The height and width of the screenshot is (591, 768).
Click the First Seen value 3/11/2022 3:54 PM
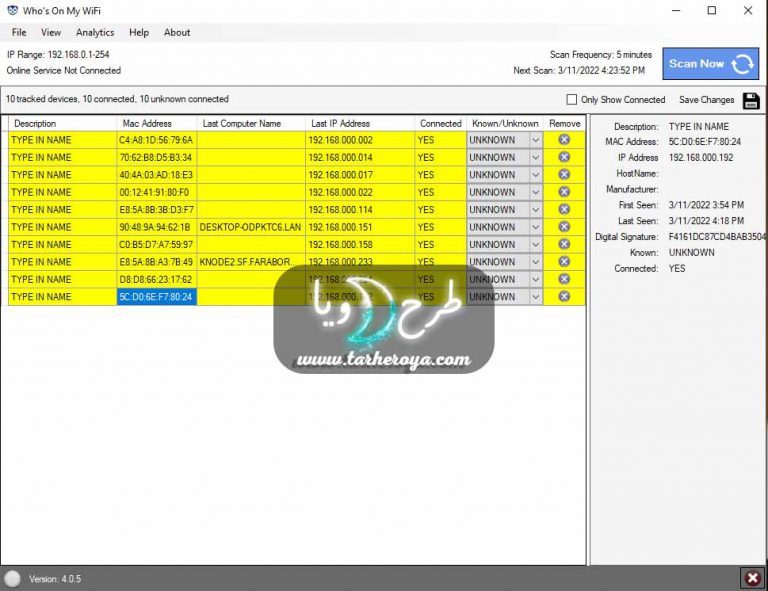point(706,205)
